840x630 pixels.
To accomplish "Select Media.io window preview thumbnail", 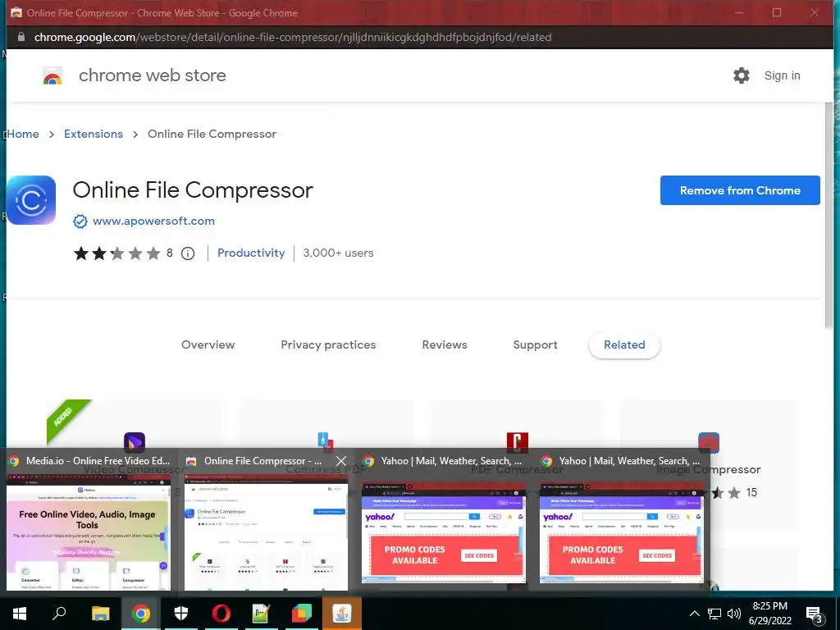I will point(89,532).
